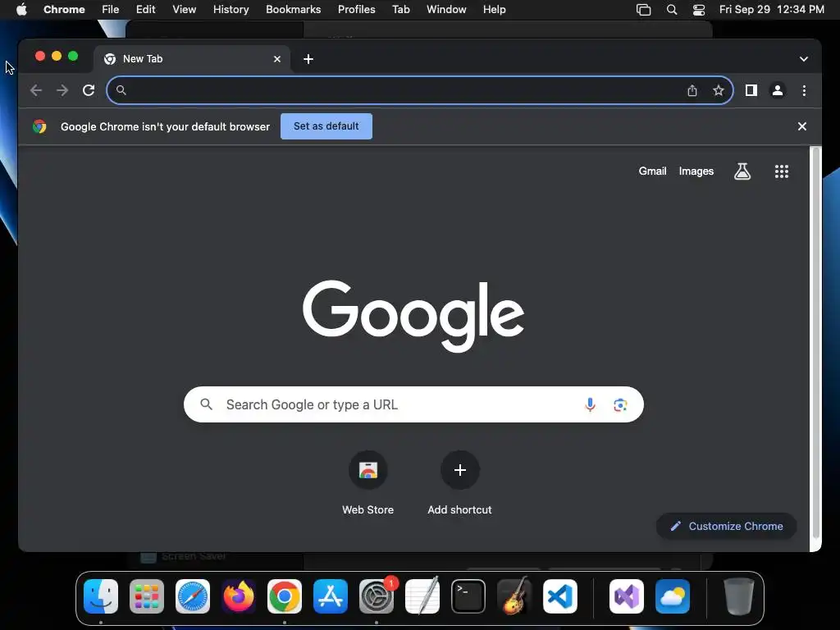
Task: Launch Firefox from the Dock
Action: (239, 596)
